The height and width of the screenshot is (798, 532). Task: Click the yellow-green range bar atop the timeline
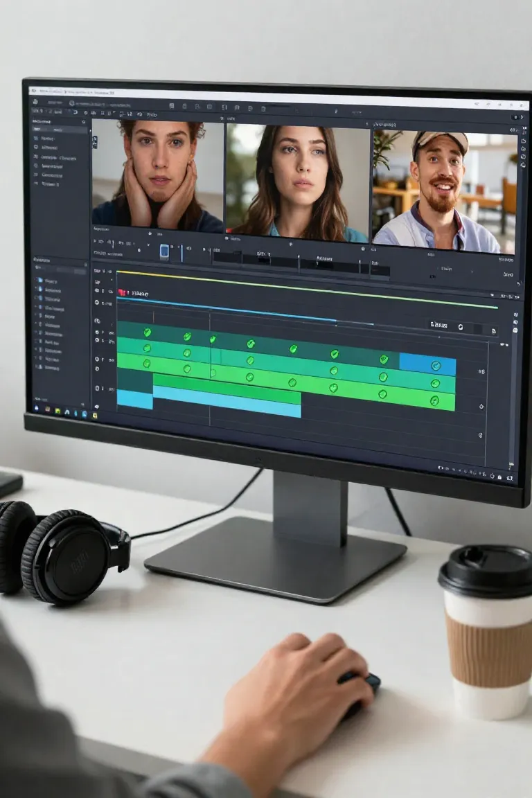pyautogui.click(x=307, y=289)
